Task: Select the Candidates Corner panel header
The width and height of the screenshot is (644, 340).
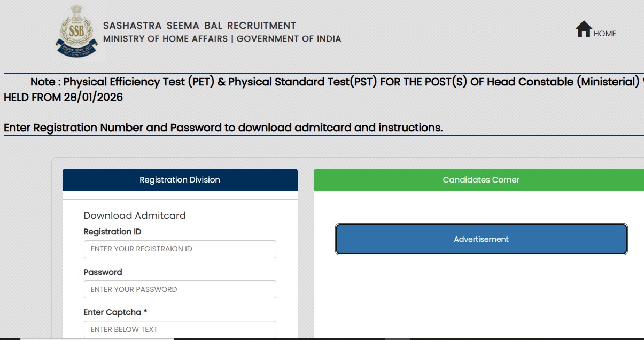Action: [480, 179]
